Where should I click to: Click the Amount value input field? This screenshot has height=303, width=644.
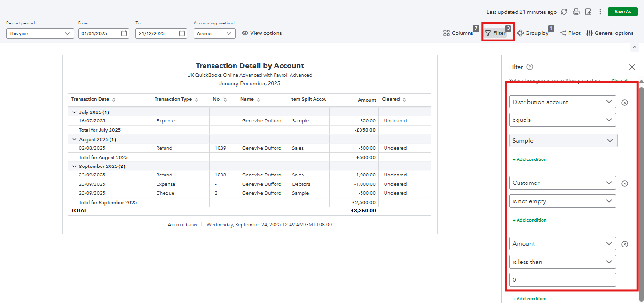[x=562, y=279]
